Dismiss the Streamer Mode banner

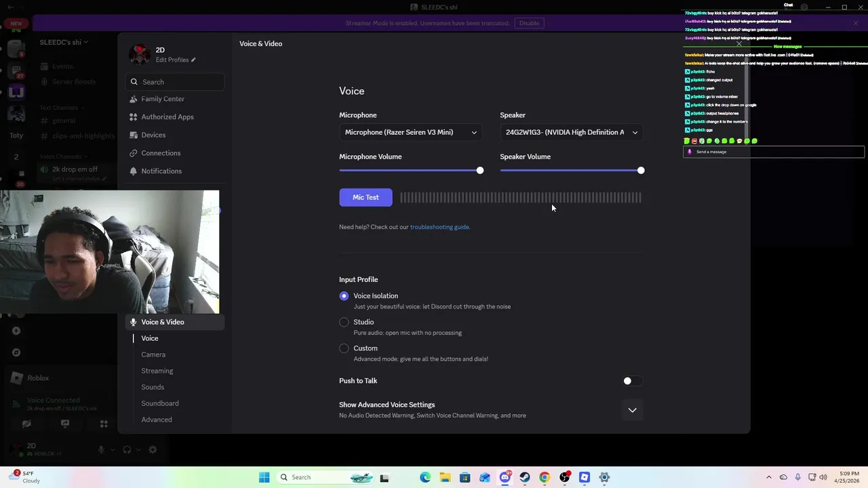coord(856,23)
